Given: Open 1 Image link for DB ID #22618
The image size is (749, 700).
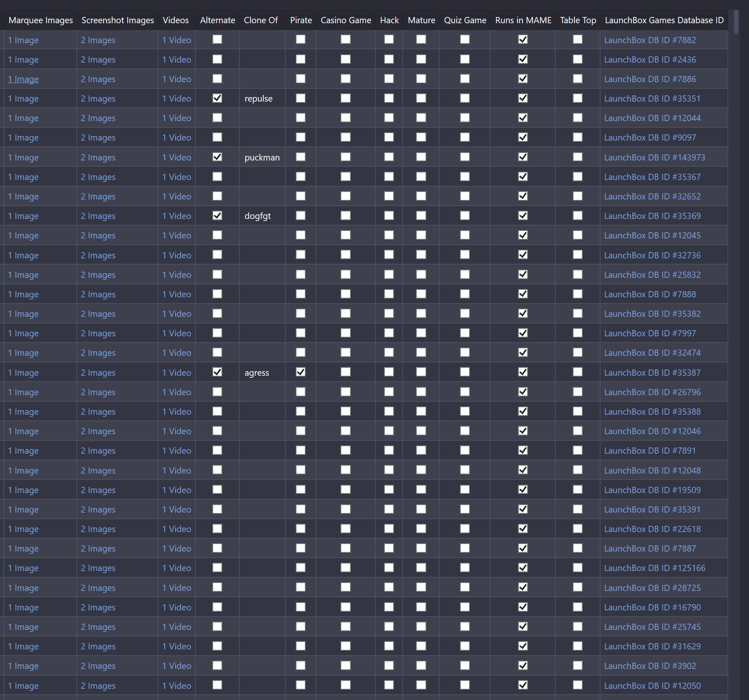Looking at the screenshot, I should pyautogui.click(x=23, y=529).
